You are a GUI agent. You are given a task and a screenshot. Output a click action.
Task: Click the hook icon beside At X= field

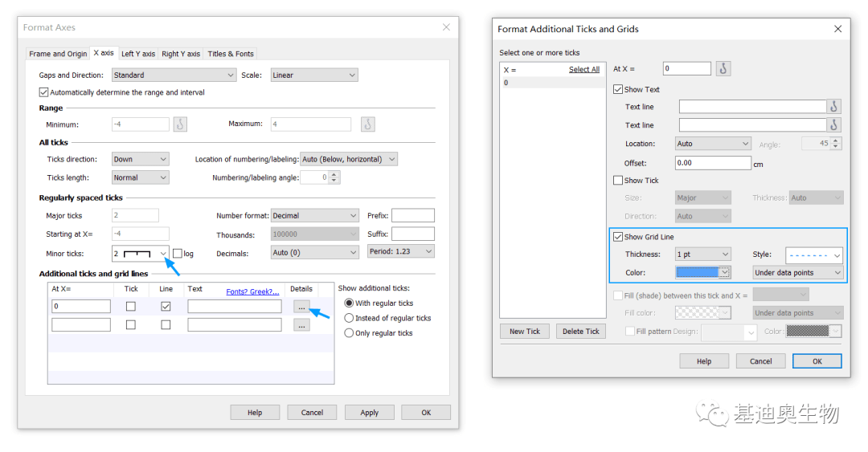[x=723, y=69]
